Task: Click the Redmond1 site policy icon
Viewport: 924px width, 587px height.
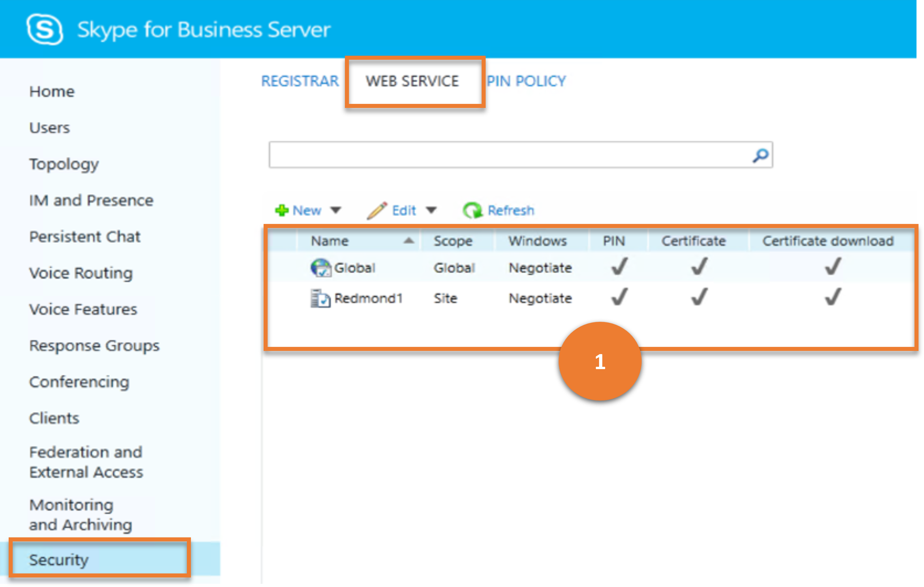Action: pos(320,298)
